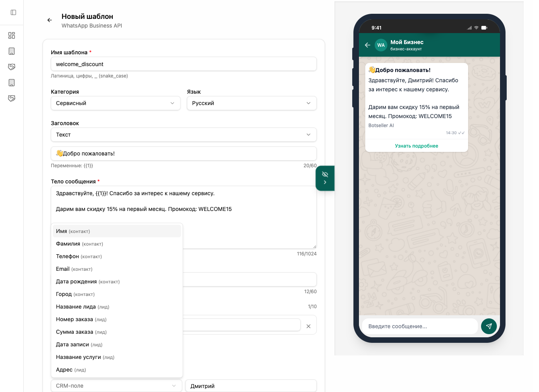Open the dashboard grid icon in sidebar
Image resolution: width=539 pixels, height=392 pixels.
[12, 35]
